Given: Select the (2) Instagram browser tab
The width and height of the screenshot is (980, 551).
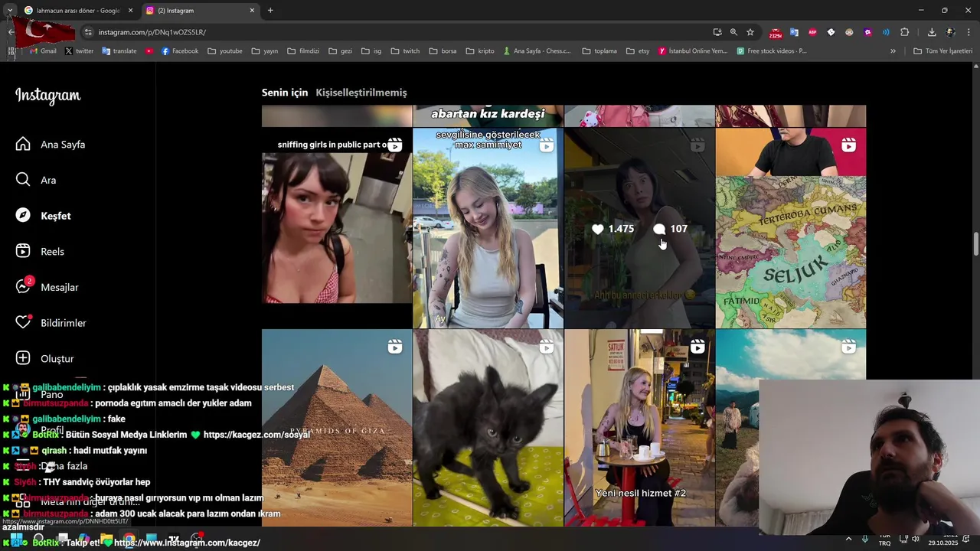Looking at the screenshot, I should pyautogui.click(x=200, y=11).
